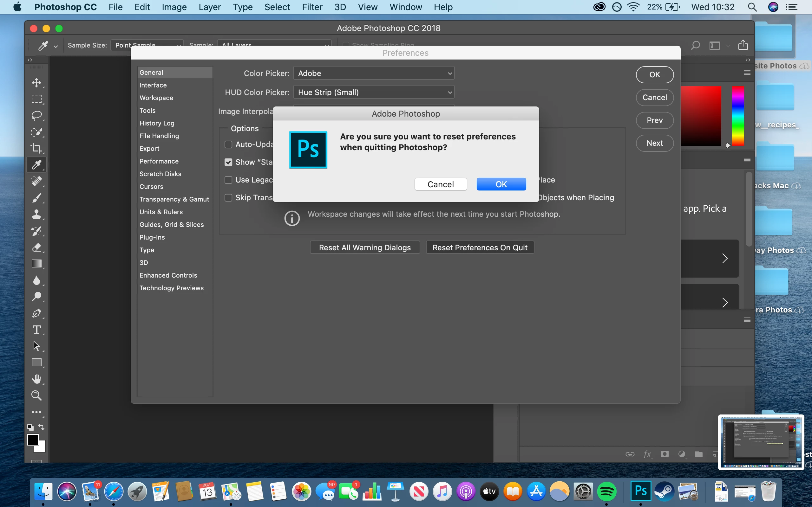Select the Move tool

36,82
